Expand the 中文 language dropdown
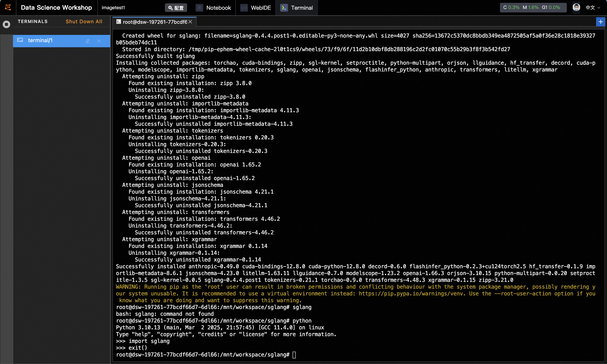 (593, 8)
